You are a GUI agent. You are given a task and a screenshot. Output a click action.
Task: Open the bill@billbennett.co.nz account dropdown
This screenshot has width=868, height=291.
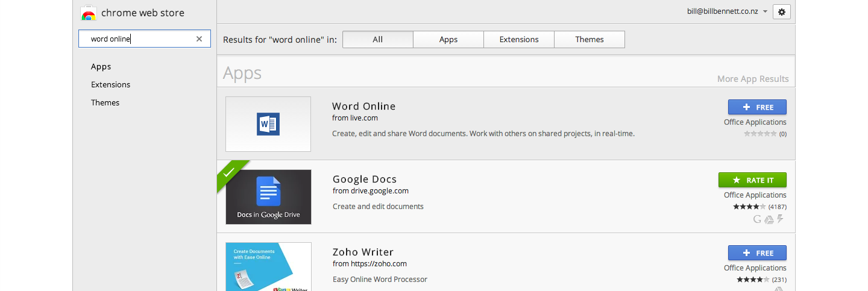727,11
